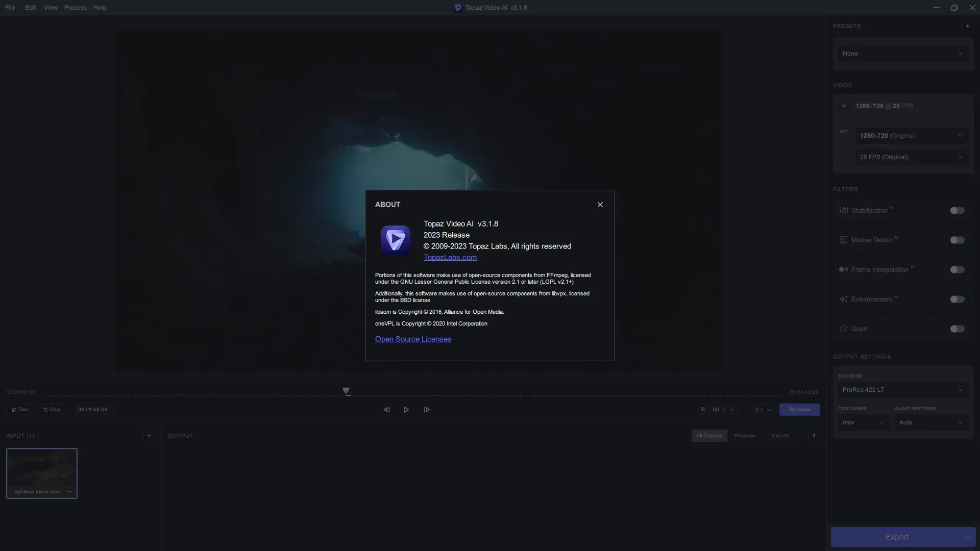Follow the Open Source Licenses link
The height and width of the screenshot is (551, 980).
tap(413, 339)
